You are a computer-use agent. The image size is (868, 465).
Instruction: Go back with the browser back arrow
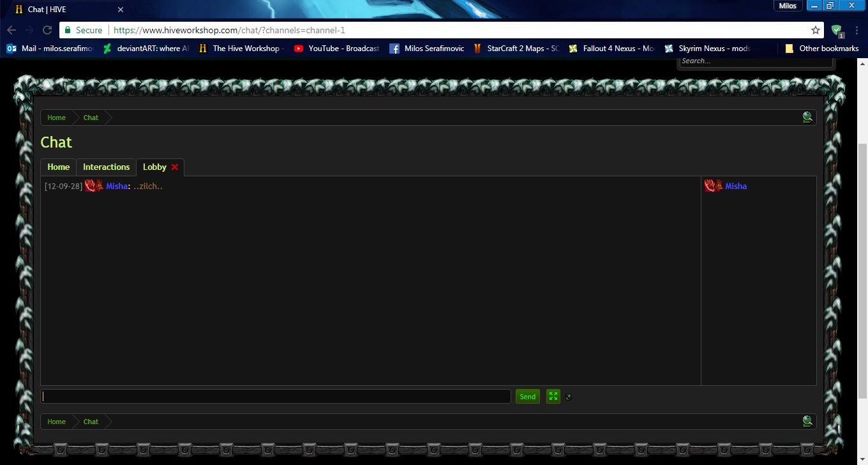[x=11, y=30]
